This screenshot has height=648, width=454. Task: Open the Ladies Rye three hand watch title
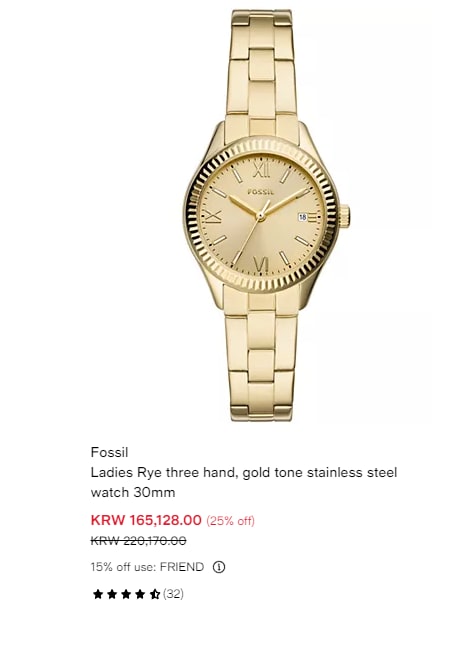click(x=244, y=482)
